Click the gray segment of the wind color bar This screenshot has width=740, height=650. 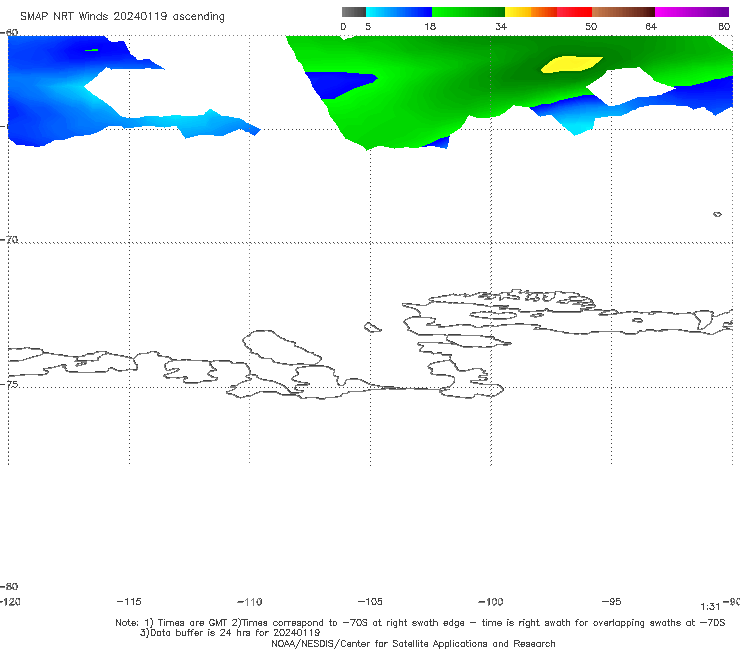[354, 12]
